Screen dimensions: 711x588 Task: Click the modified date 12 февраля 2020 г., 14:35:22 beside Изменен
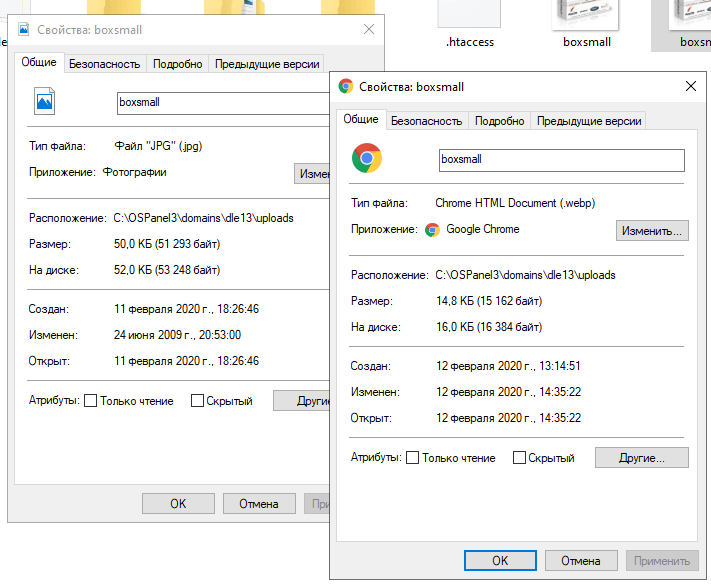(x=508, y=392)
